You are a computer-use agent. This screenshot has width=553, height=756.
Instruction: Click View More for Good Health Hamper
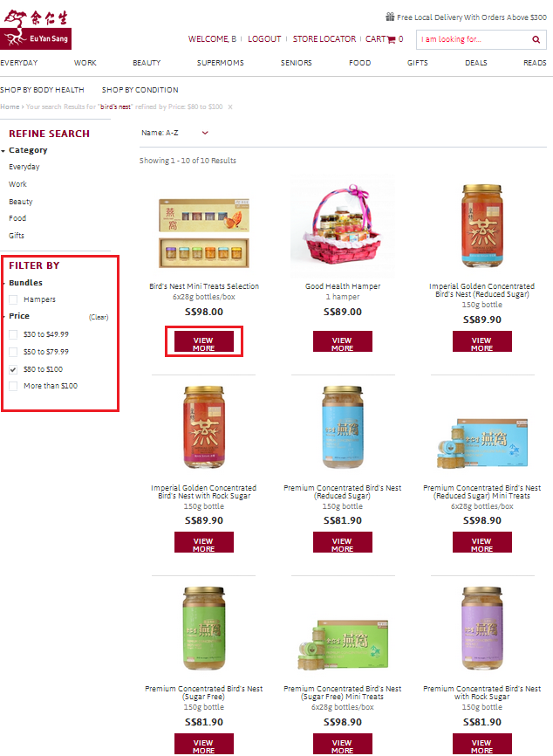click(x=343, y=341)
